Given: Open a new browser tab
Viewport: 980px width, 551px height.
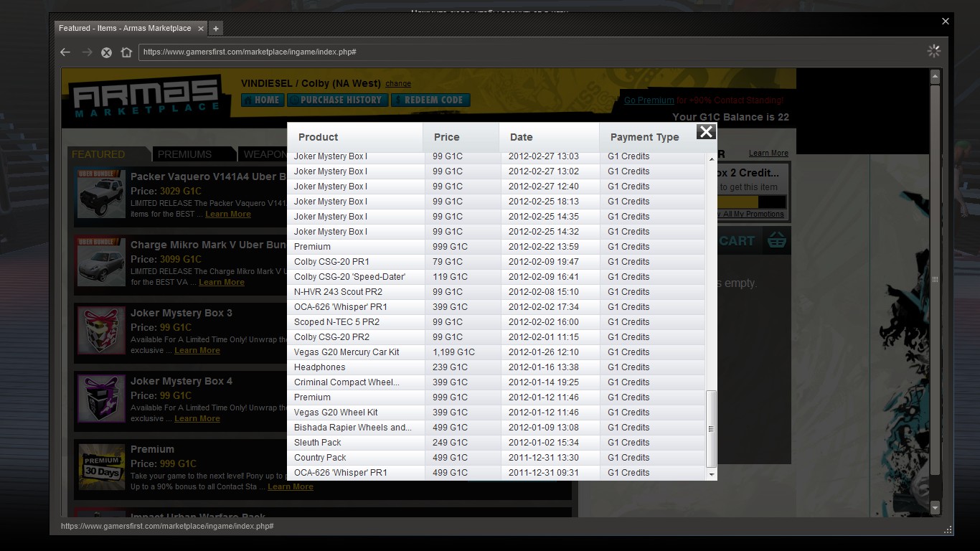Looking at the screenshot, I should tap(216, 29).
